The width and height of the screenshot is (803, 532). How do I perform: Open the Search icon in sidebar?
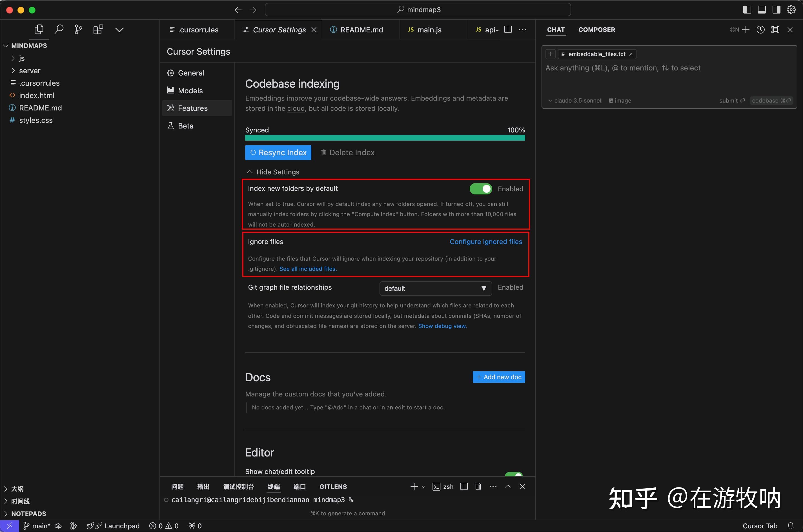(59, 30)
